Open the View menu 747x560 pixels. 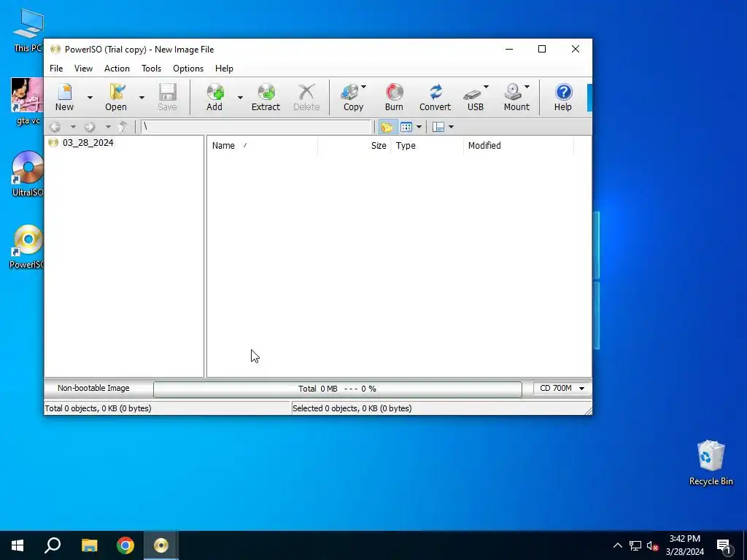[83, 69]
